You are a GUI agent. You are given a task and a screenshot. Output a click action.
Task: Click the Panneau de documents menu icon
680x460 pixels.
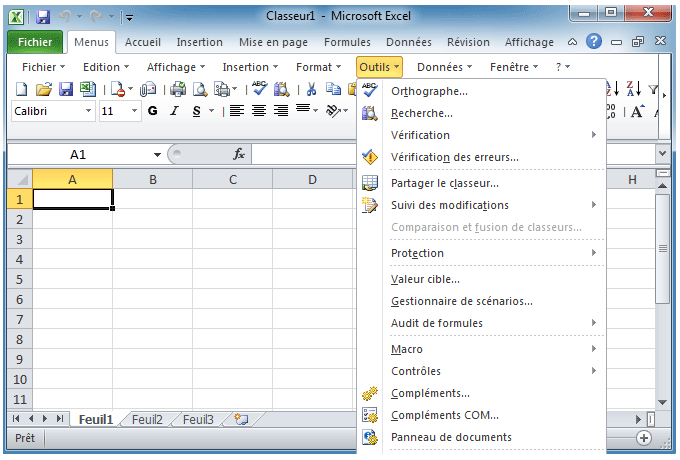coord(370,437)
